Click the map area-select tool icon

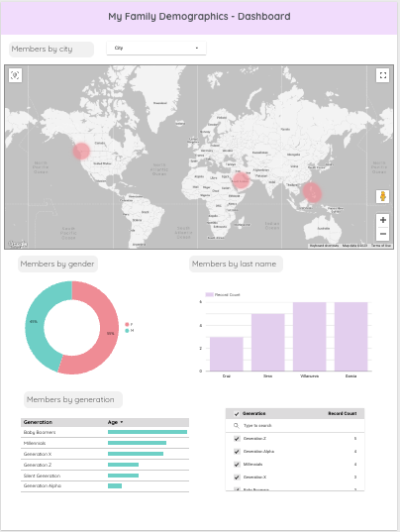[15, 75]
